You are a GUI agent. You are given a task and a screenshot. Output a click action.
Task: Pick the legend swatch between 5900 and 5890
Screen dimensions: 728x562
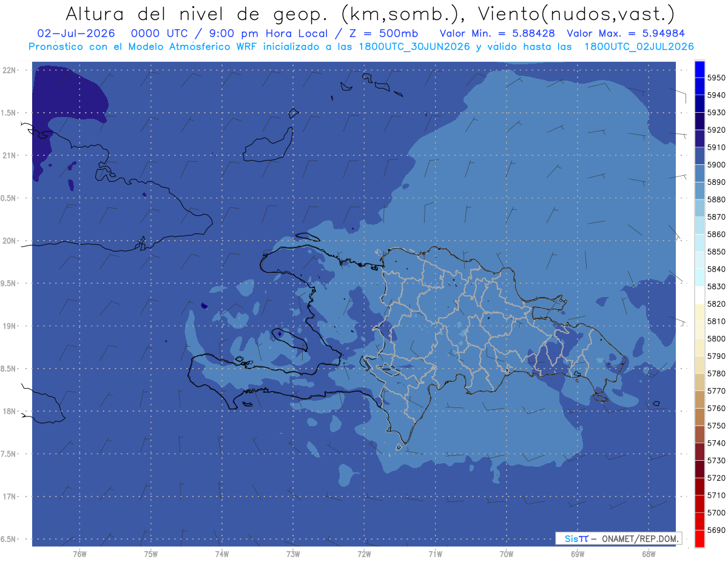[x=699, y=173]
